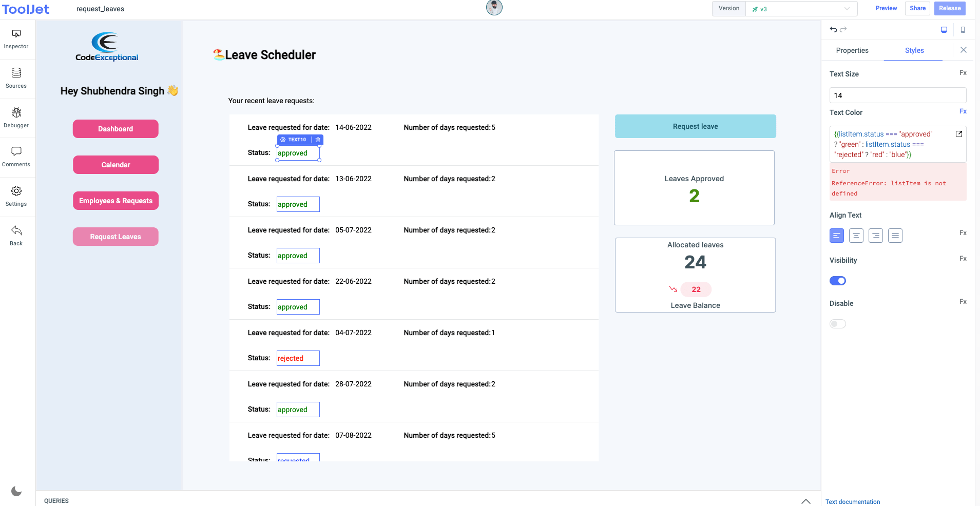Open the Text documentation link
The height and width of the screenshot is (506, 980).
(x=853, y=501)
